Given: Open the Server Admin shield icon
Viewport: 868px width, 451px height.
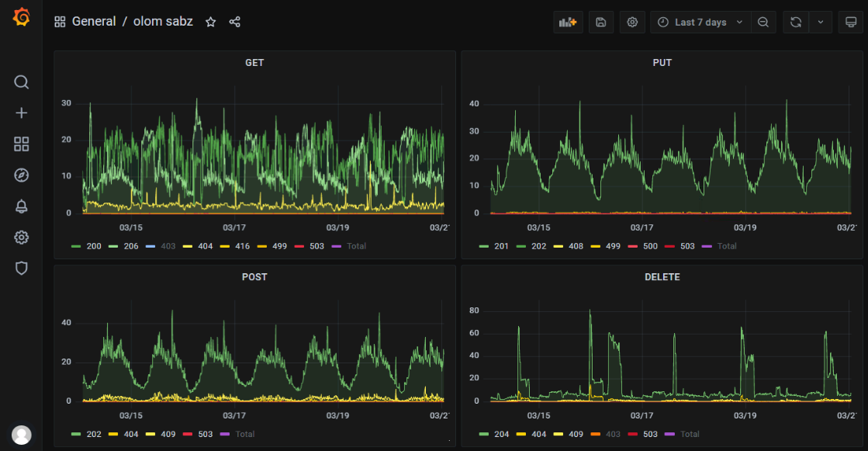Looking at the screenshot, I should pos(22,269).
